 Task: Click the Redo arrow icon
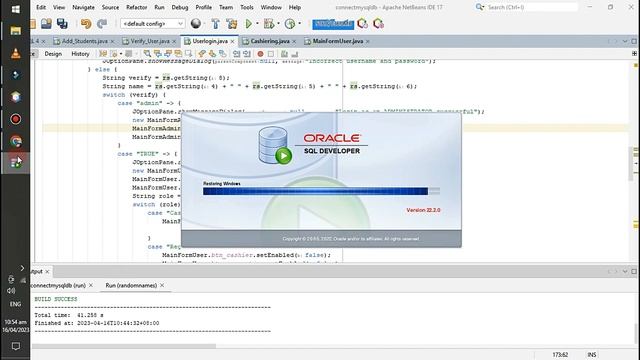[102, 24]
